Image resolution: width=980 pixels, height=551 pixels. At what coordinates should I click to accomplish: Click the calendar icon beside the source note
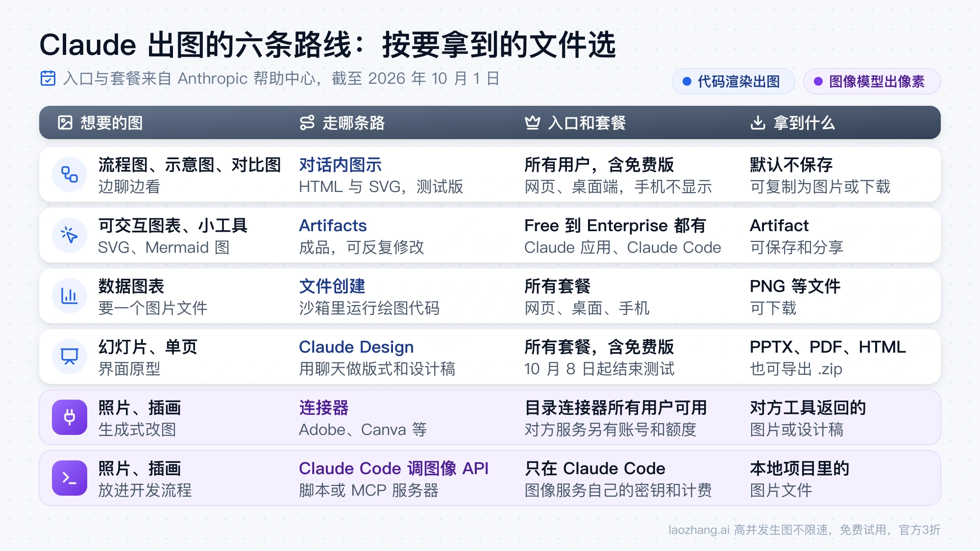point(48,78)
